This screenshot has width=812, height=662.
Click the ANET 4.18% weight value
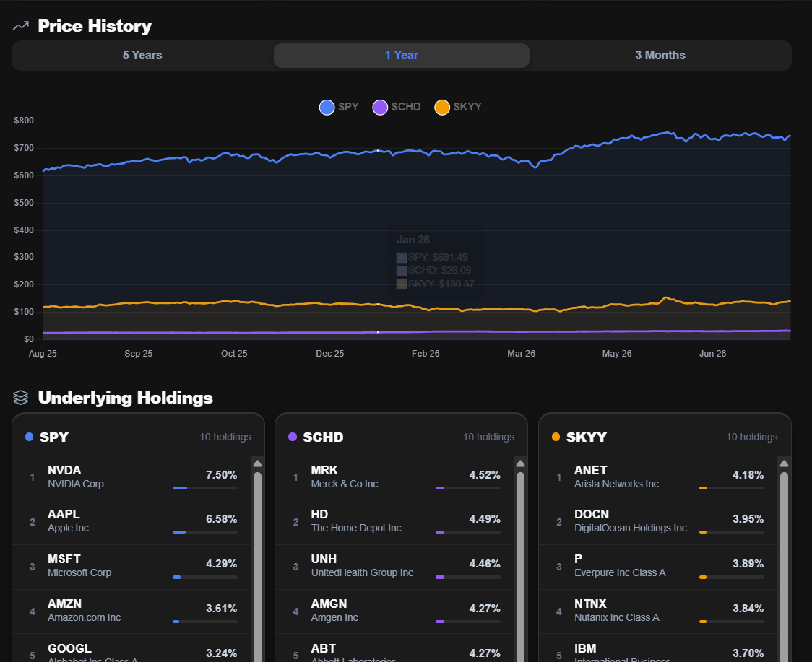[748, 474]
